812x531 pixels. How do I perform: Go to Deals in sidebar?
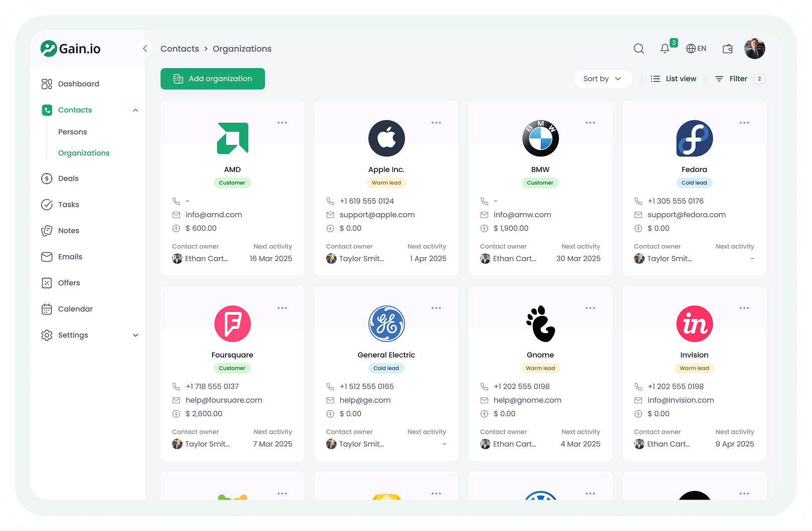pyautogui.click(x=68, y=179)
